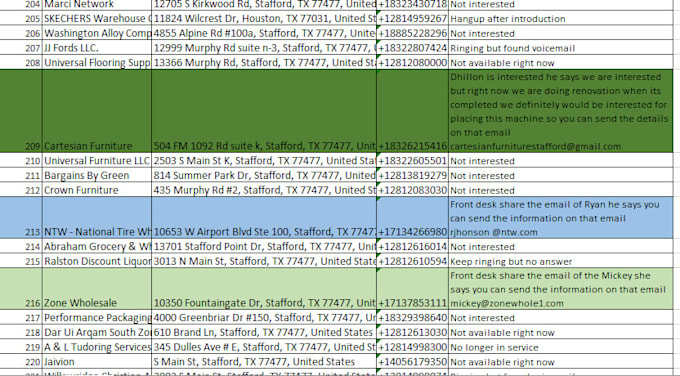Select phone number +12812613030 cell

[x=412, y=332]
